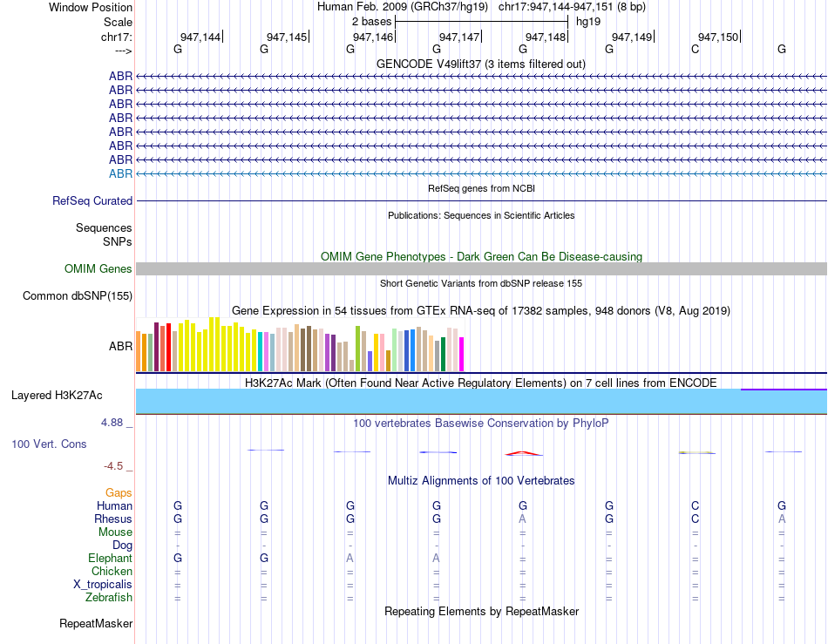Click the 947,150 ruler coordinate
This screenshot has width=828, height=644.
718,37
